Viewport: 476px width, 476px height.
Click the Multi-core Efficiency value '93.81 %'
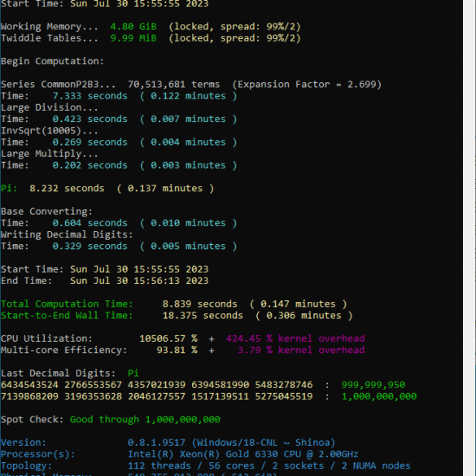(x=177, y=351)
